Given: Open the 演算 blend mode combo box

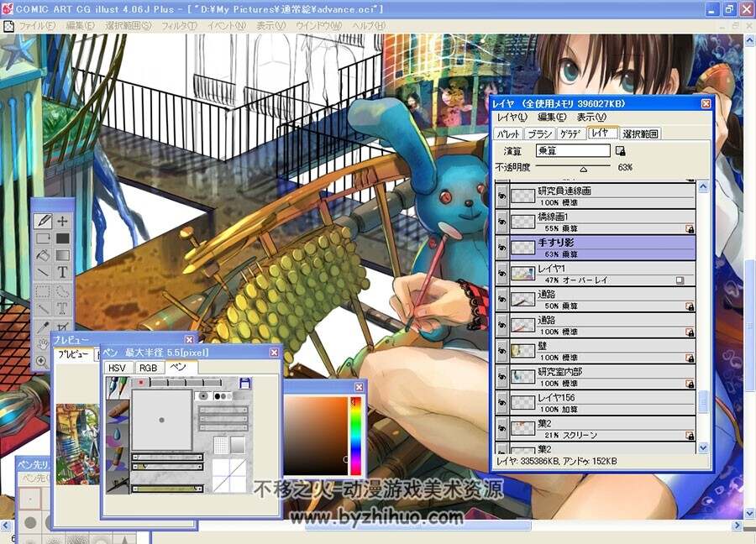Looking at the screenshot, I should pos(573,151).
